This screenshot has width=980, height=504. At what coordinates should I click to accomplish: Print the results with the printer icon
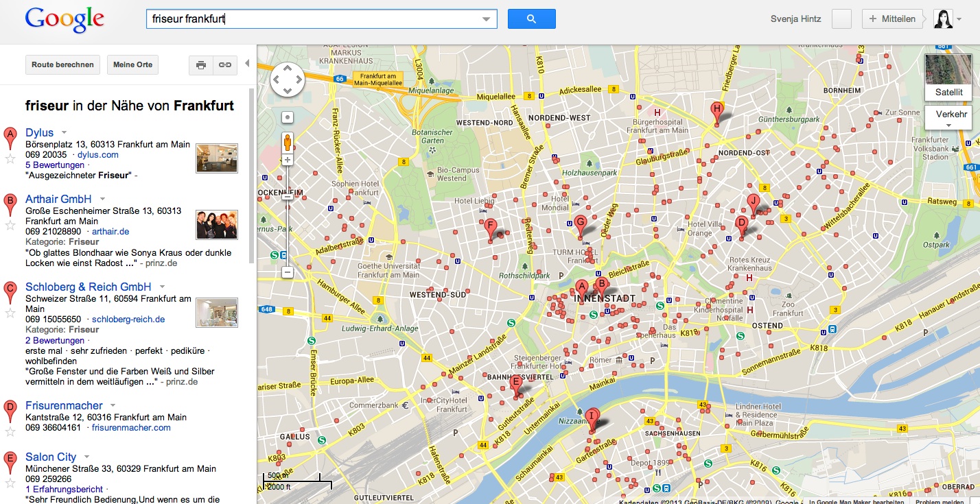pyautogui.click(x=201, y=65)
